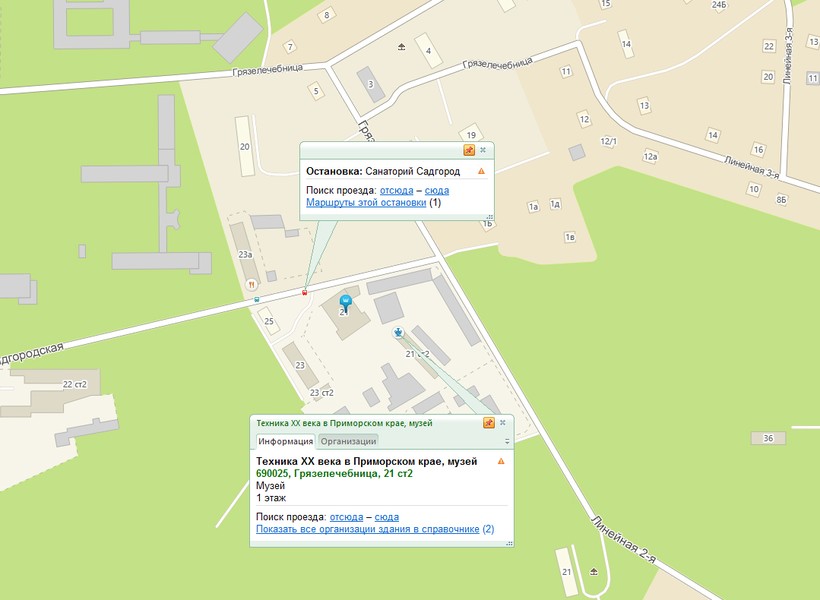Click building label 1в

click(570, 237)
